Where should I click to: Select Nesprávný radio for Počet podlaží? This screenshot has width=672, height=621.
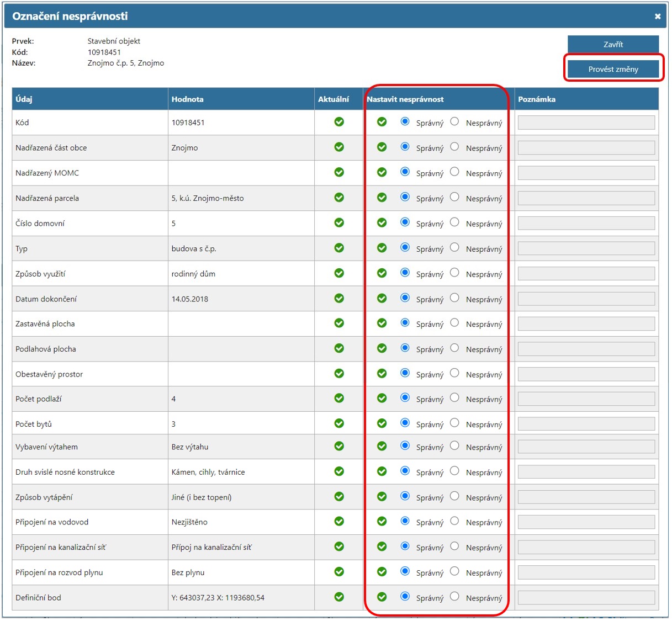[454, 398]
